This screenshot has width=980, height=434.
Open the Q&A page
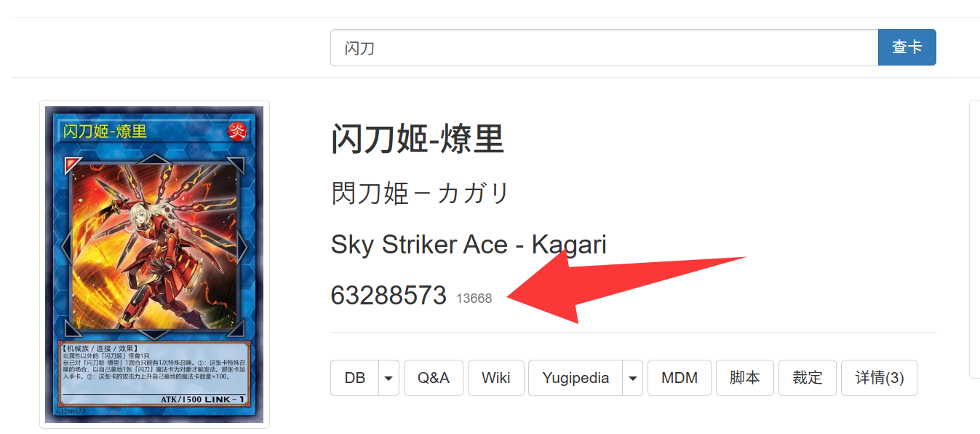click(433, 378)
